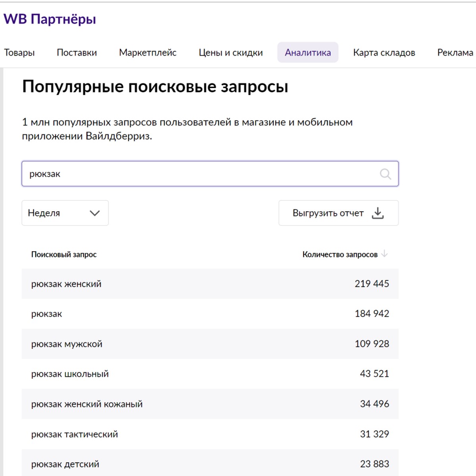Click the Популярные поисковые запросы heading
Screen dimensions: 476x476
155,87
